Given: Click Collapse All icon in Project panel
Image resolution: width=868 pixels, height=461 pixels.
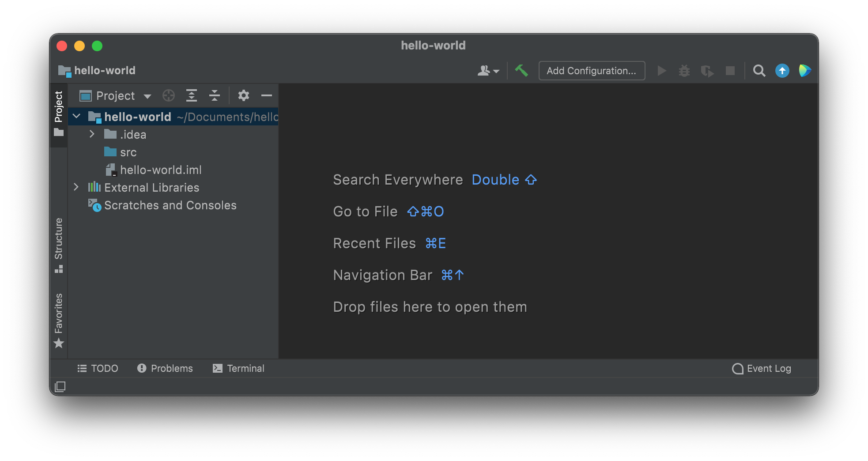Looking at the screenshot, I should (x=215, y=95).
